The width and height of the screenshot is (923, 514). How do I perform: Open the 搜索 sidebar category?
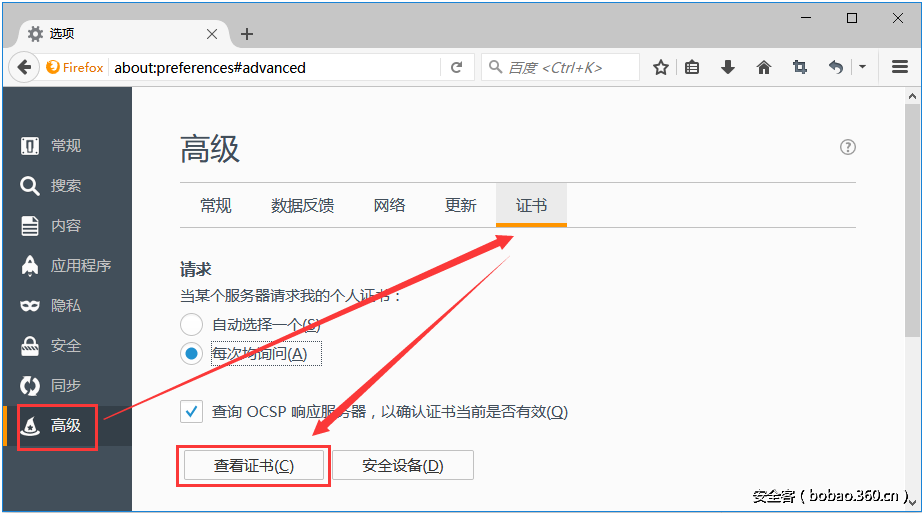click(67, 185)
